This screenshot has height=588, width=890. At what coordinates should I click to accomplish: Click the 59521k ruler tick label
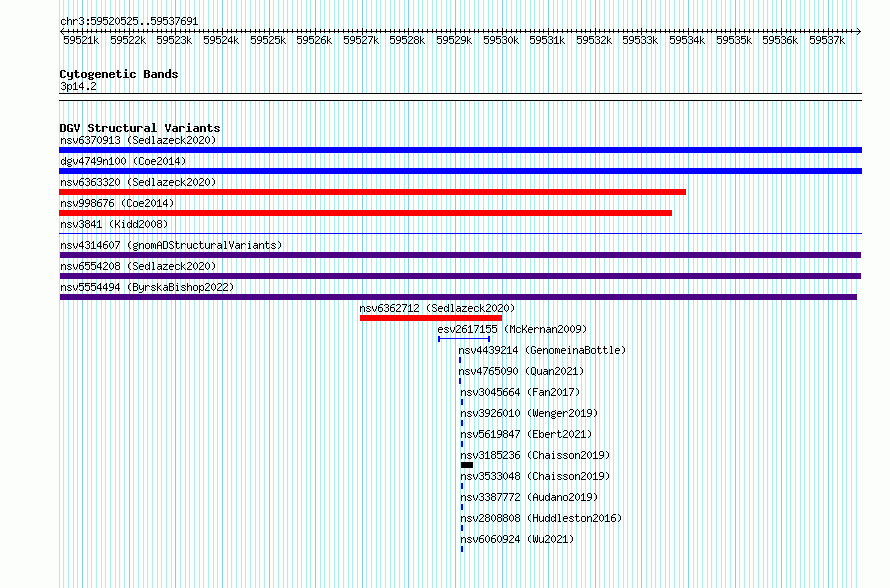pos(81,40)
